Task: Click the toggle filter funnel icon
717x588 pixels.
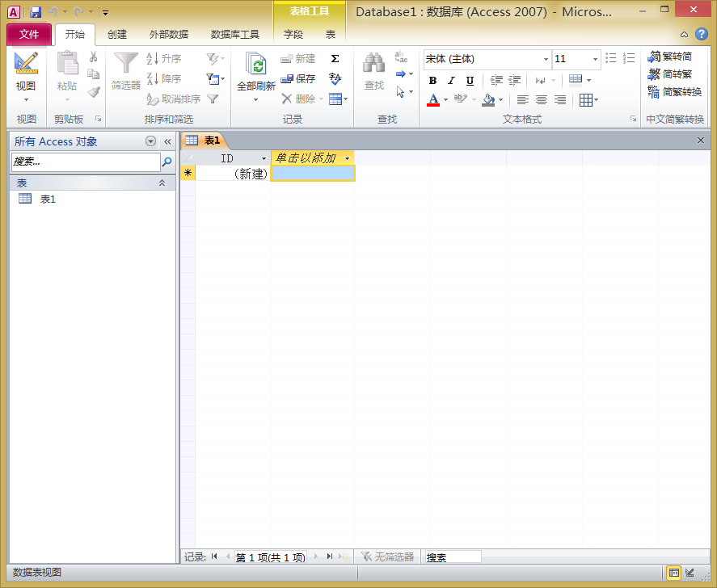Action: 213,99
